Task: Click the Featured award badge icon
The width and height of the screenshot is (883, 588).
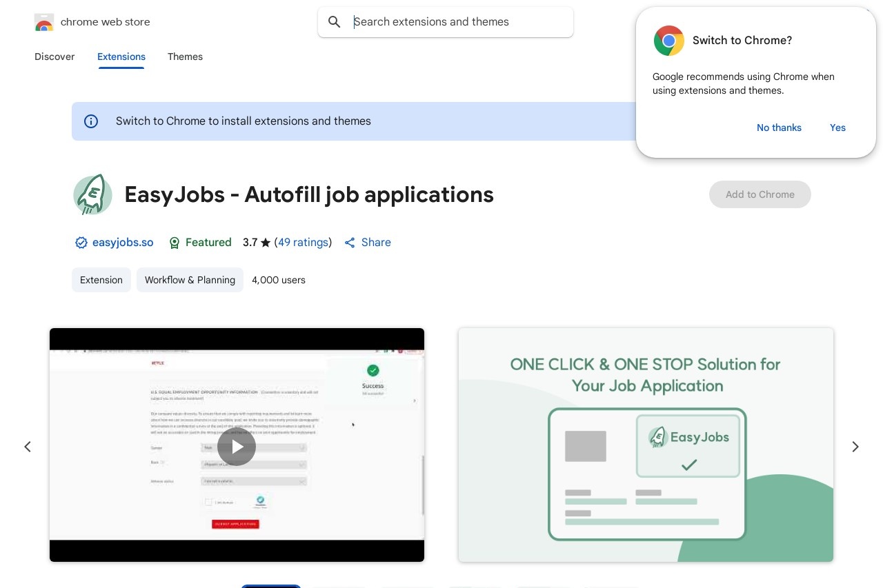Action: pos(175,243)
